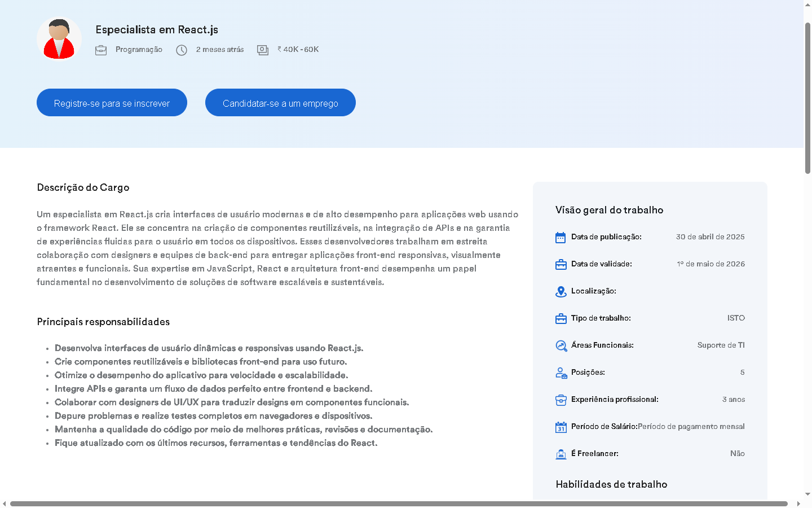The height and width of the screenshot is (508, 812).
Task: Click the Programação category label
Action: pos(139,50)
